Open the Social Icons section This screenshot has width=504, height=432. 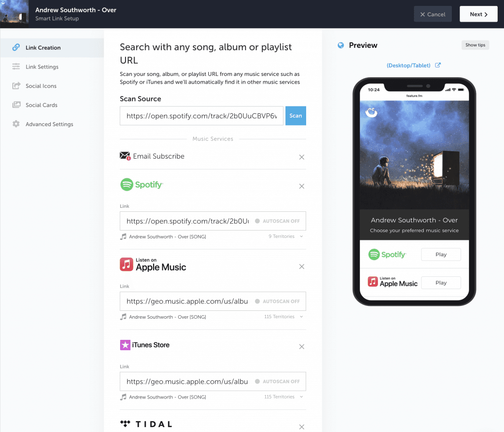click(52, 86)
